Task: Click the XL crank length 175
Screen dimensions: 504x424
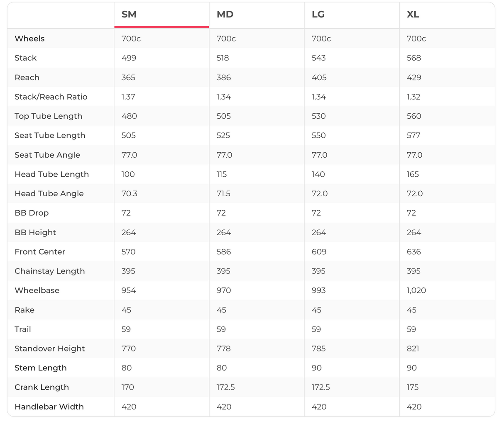Action: [x=413, y=387]
